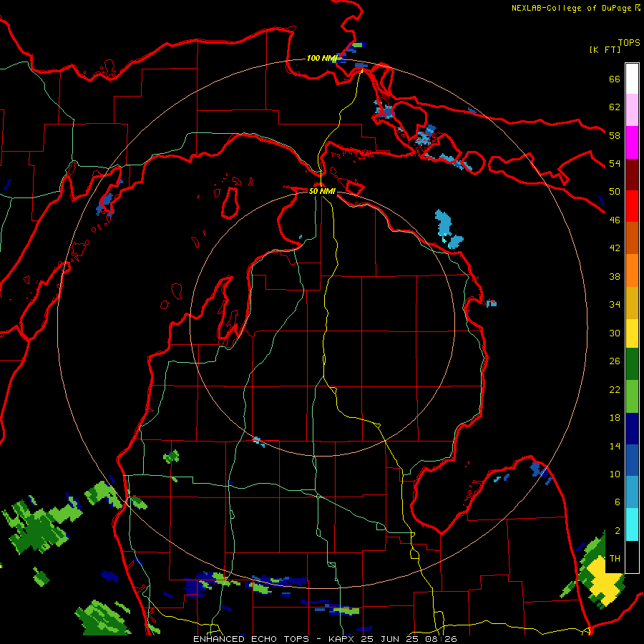Click the 25 JUN 25 date stamp

click(x=392, y=639)
